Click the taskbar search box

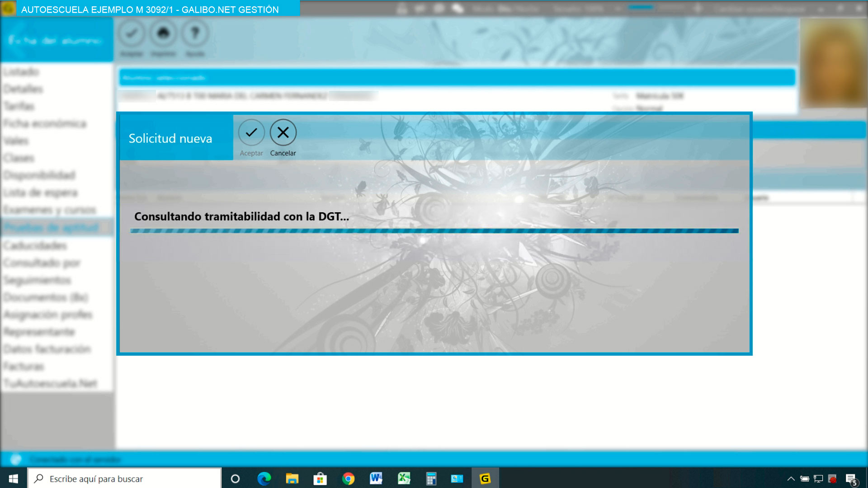124,479
